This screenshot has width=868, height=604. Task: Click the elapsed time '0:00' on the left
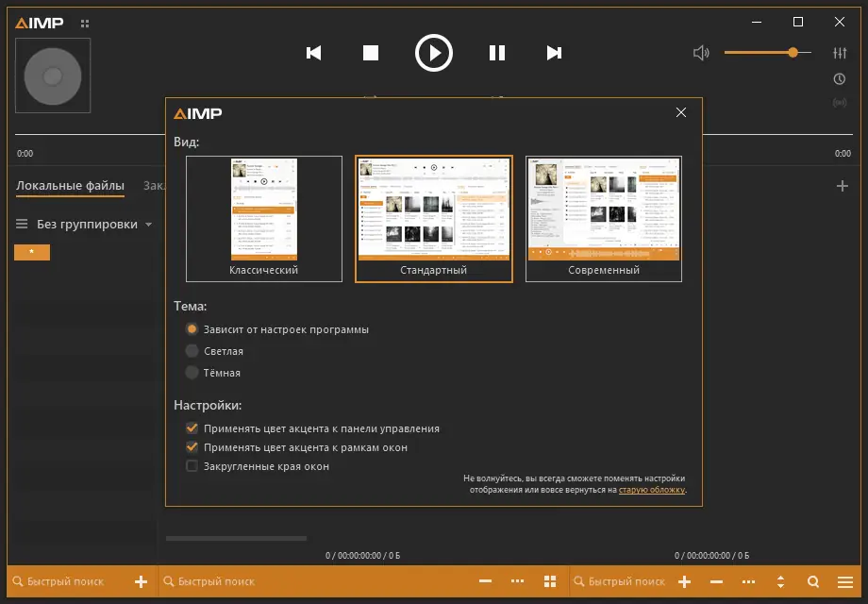tap(25, 153)
